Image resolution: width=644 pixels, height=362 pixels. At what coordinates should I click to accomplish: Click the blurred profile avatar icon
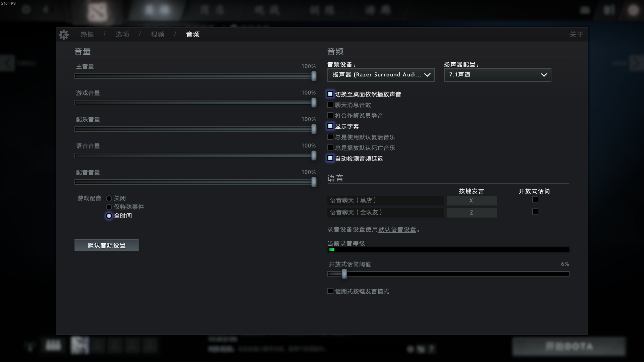[633, 10]
